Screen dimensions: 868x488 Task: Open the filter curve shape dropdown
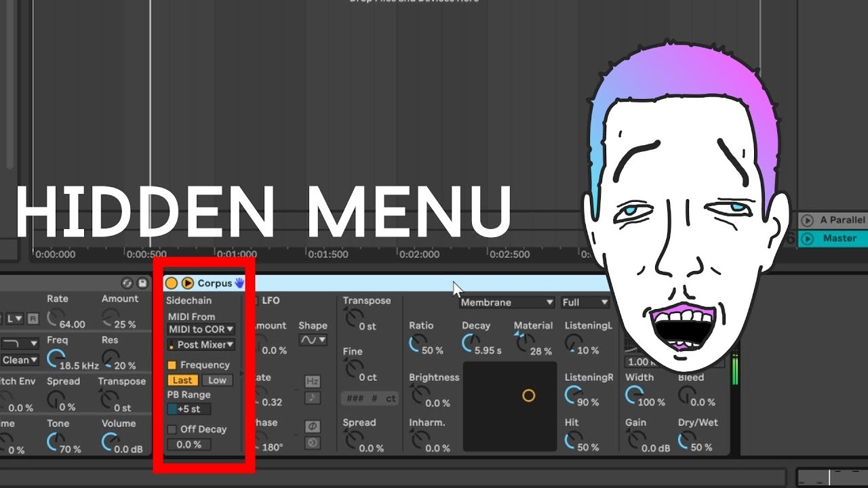(x=20, y=344)
